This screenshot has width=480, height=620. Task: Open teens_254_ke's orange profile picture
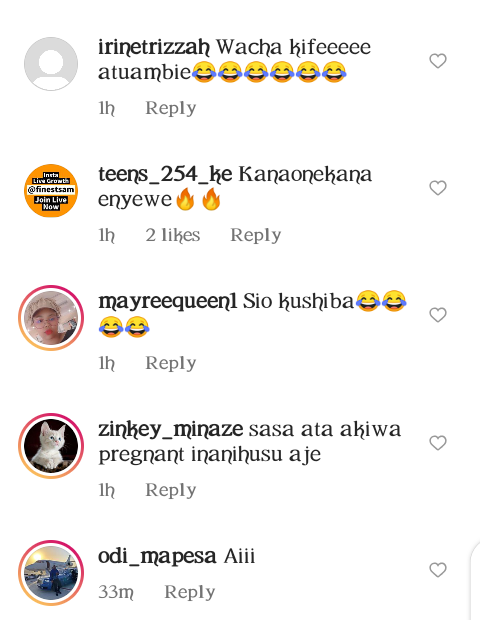(51, 191)
